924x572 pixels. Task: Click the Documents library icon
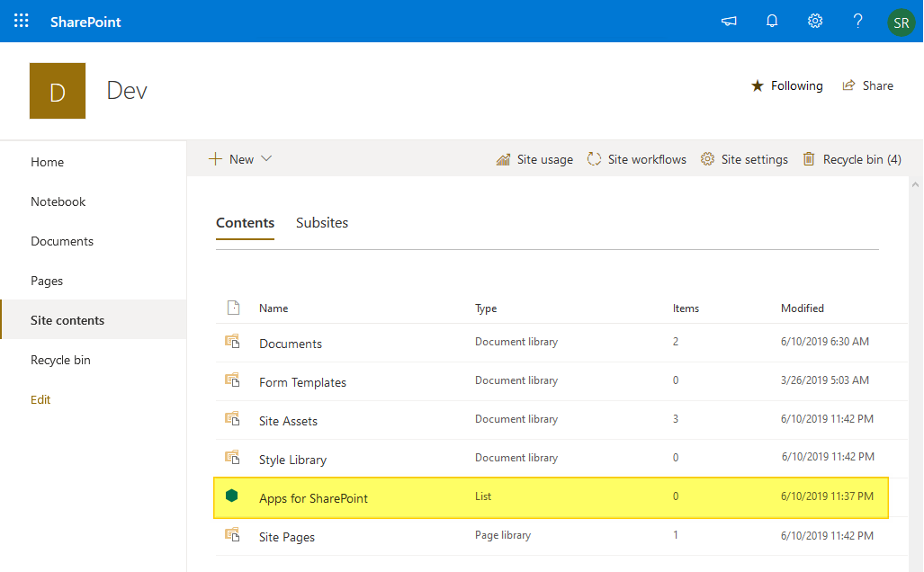pyautogui.click(x=234, y=342)
